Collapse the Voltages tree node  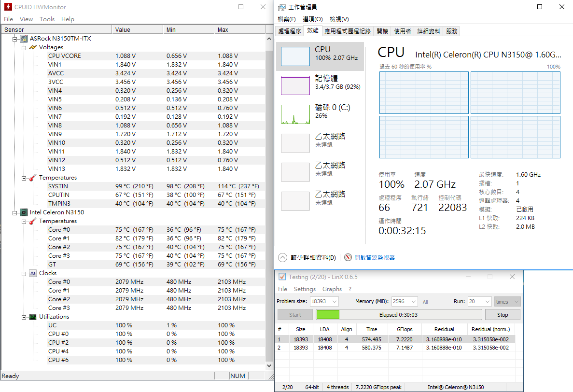point(24,47)
